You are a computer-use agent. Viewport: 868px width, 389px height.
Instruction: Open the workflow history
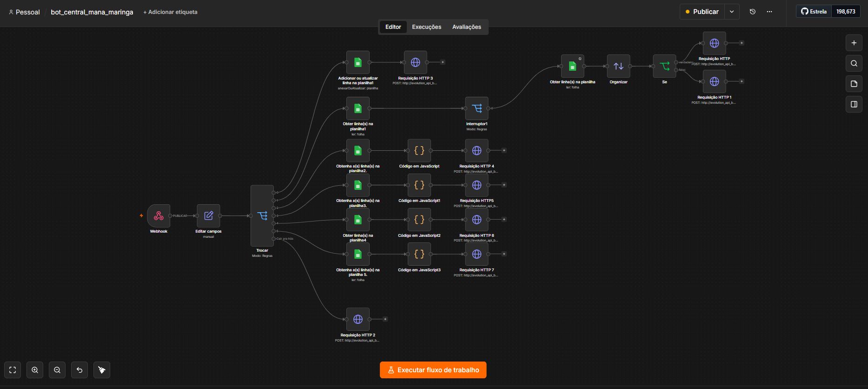click(753, 12)
